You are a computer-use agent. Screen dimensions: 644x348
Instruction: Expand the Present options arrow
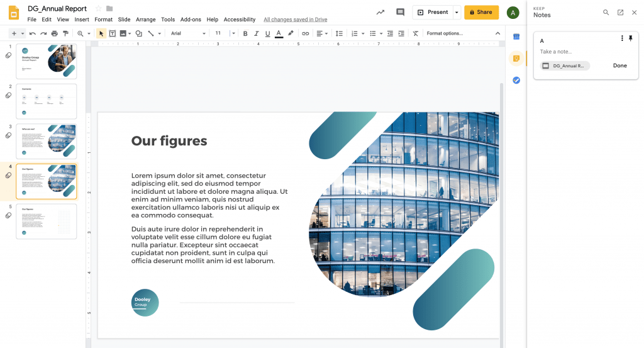tap(457, 13)
